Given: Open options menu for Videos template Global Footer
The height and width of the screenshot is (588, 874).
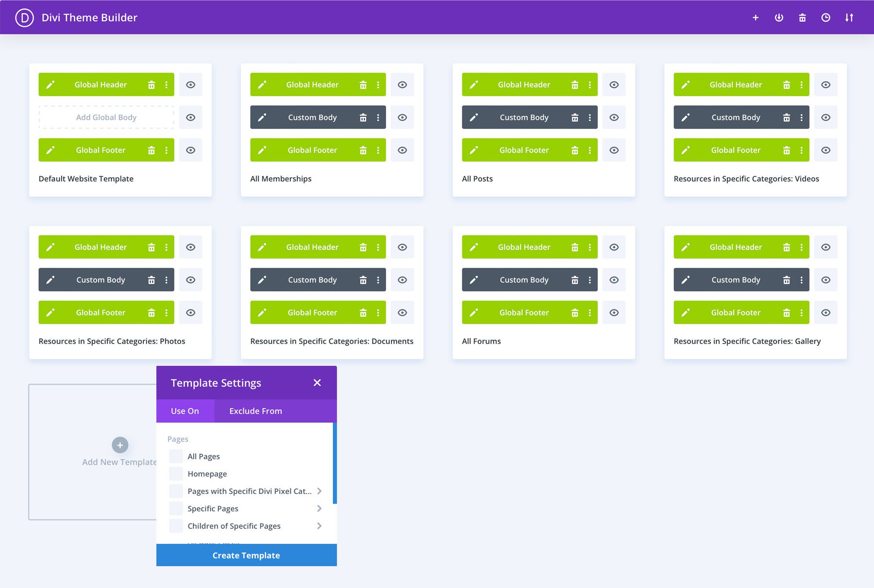Looking at the screenshot, I should pos(802,150).
